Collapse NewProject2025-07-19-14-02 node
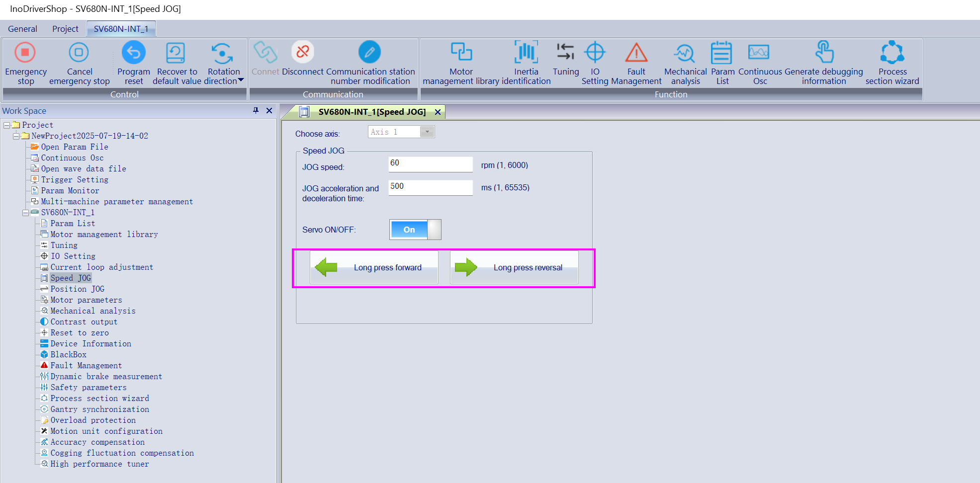This screenshot has width=980, height=483. 16,136
